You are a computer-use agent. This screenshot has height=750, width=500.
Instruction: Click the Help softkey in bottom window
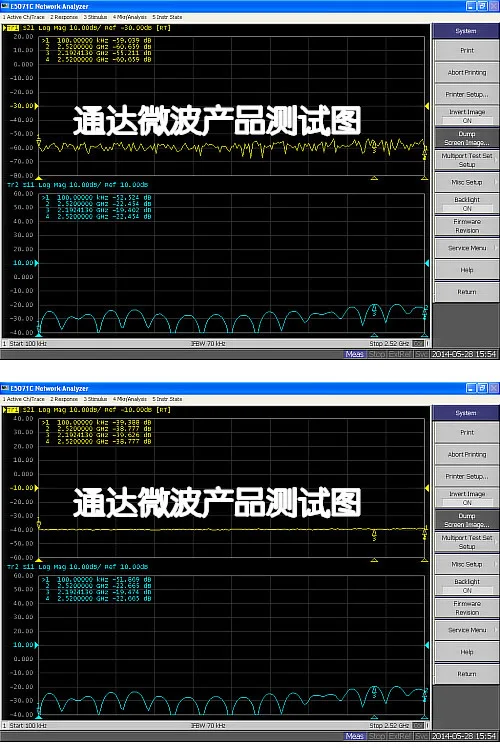tap(467, 652)
